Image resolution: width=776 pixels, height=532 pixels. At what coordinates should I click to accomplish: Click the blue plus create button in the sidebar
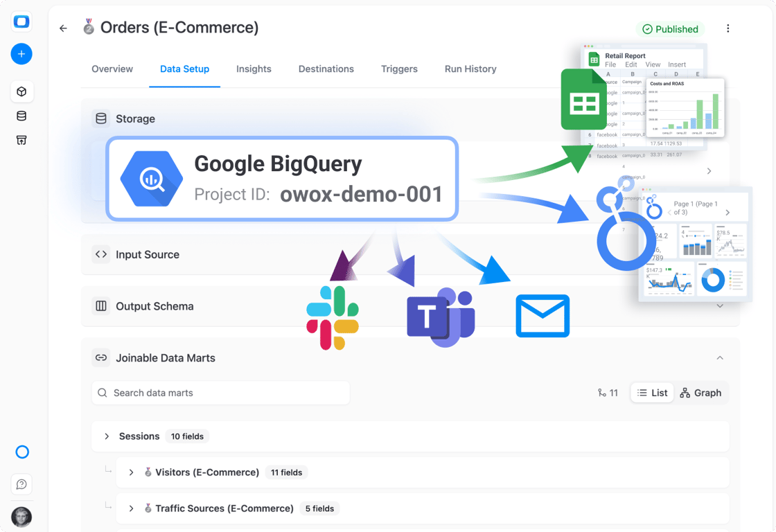(21, 53)
